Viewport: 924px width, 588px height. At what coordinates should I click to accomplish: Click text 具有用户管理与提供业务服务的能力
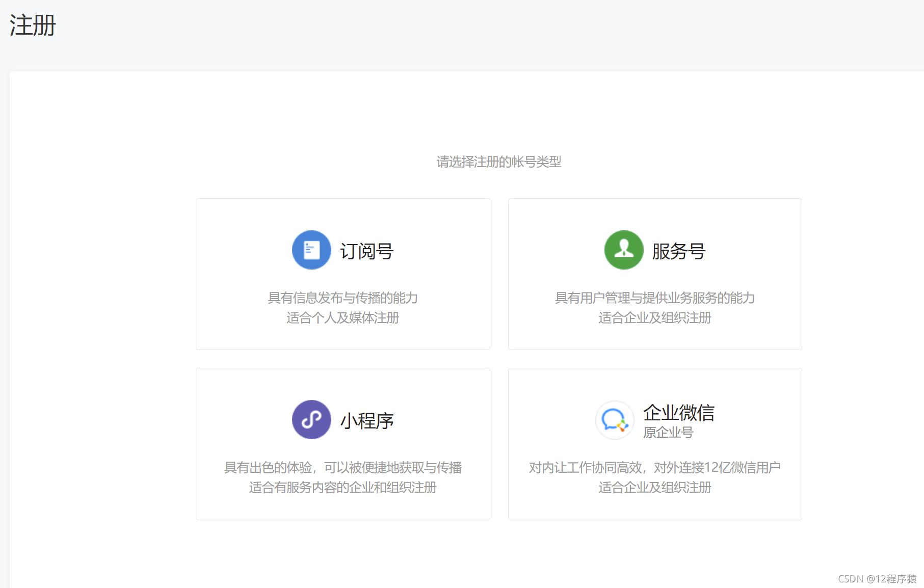(x=655, y=298)
